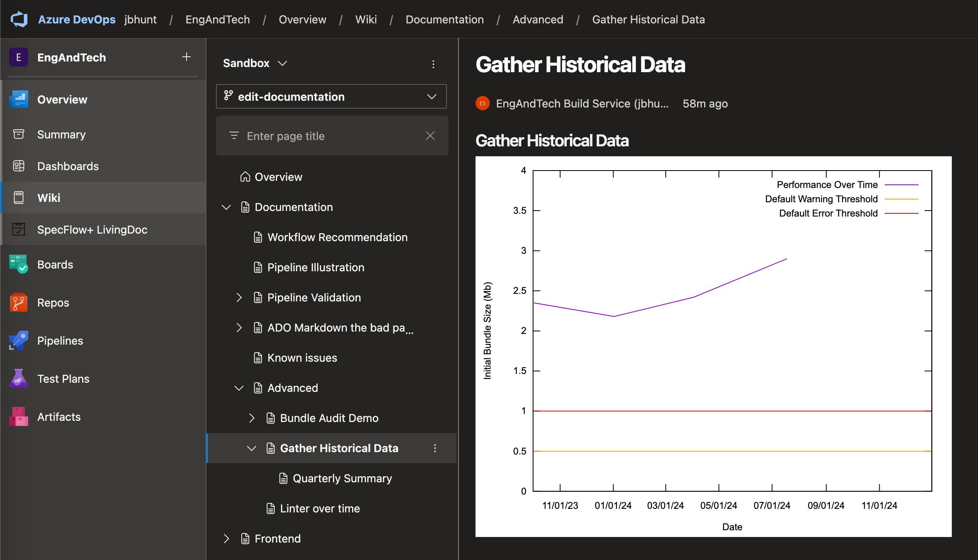Select the Summary menu item
This screenshot has width=978, height=560.
point(61,134)
